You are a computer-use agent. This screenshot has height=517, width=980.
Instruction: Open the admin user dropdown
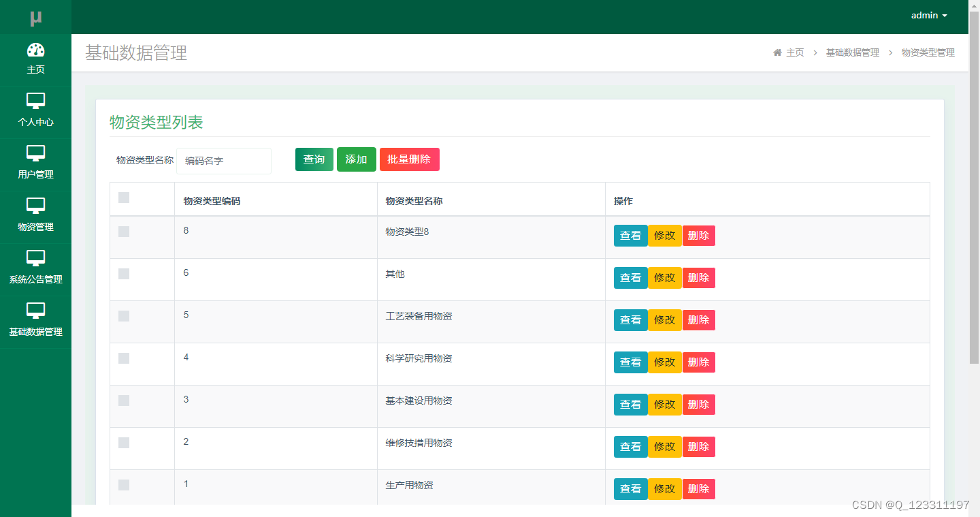[929, 15]
